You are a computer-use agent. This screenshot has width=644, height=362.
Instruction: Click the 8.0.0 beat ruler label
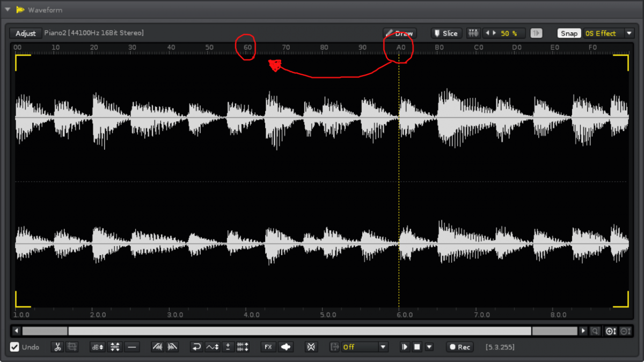coord(558,315)
